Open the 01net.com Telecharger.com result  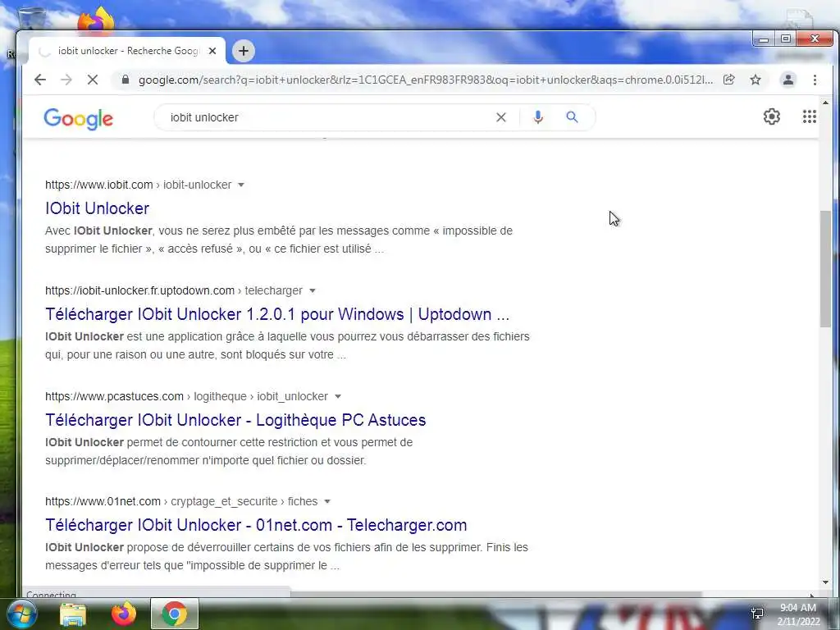click(x=256, y=525)
